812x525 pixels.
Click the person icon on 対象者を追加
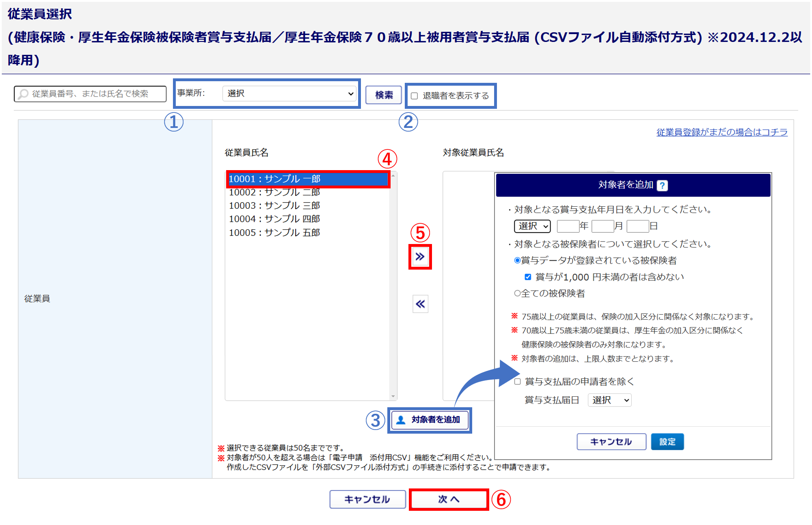(x=401, y=420)
